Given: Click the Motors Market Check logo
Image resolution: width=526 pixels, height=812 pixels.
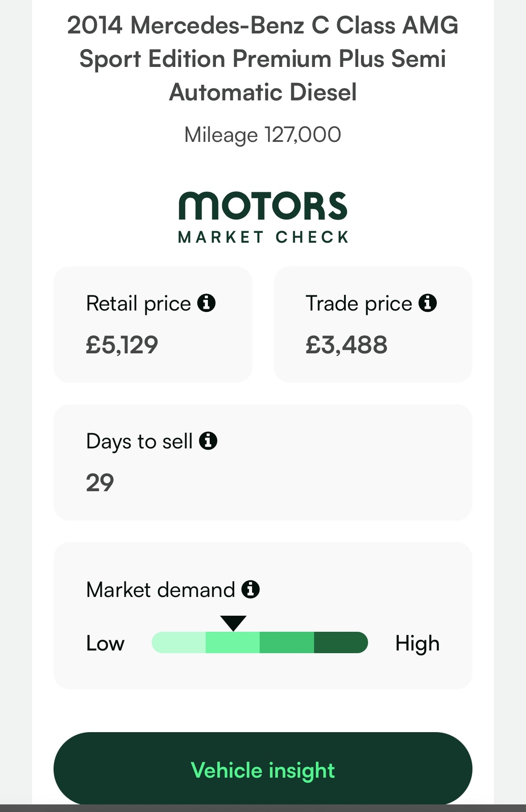Looking at the screenshot, I should 263,218.
